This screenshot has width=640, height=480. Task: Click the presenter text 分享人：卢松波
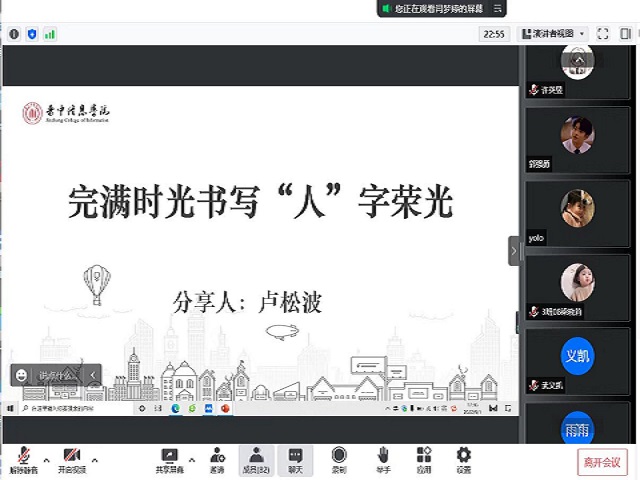(247, 302)
